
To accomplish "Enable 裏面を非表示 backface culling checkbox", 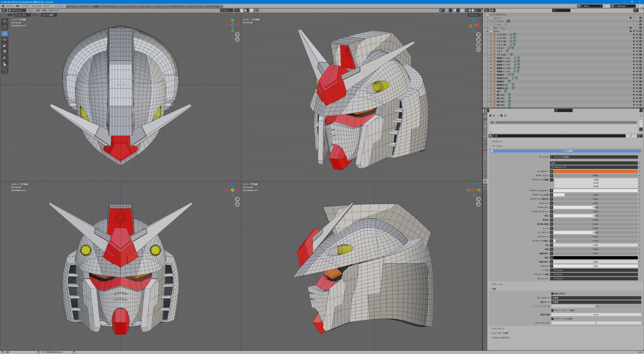I will pyautogui.click(x=552, y=294).
